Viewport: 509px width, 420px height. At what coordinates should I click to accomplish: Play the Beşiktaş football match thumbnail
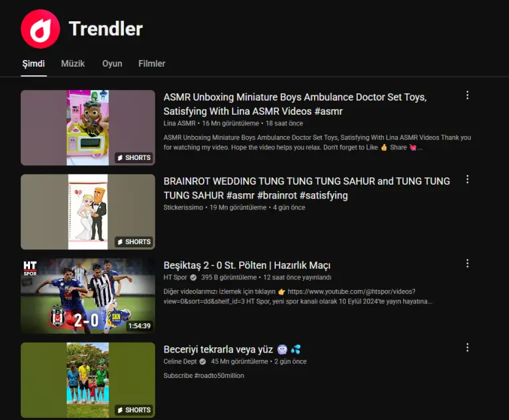[88, 296]
